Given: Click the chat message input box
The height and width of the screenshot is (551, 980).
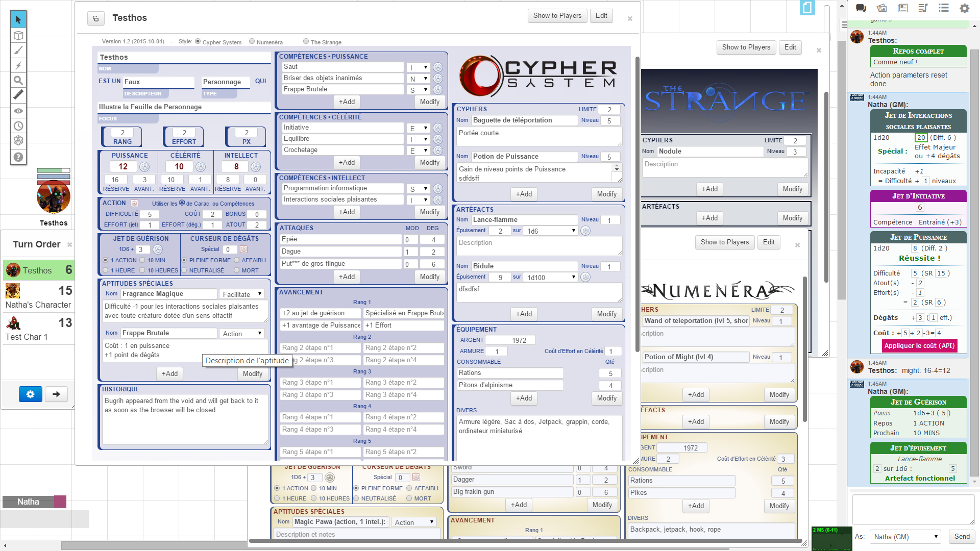Looking at the screenshot, I should tap(913, 509).
